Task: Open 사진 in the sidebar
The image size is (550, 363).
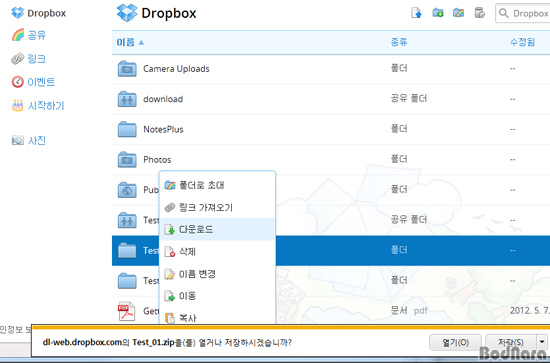Action: tap(29, 141)
